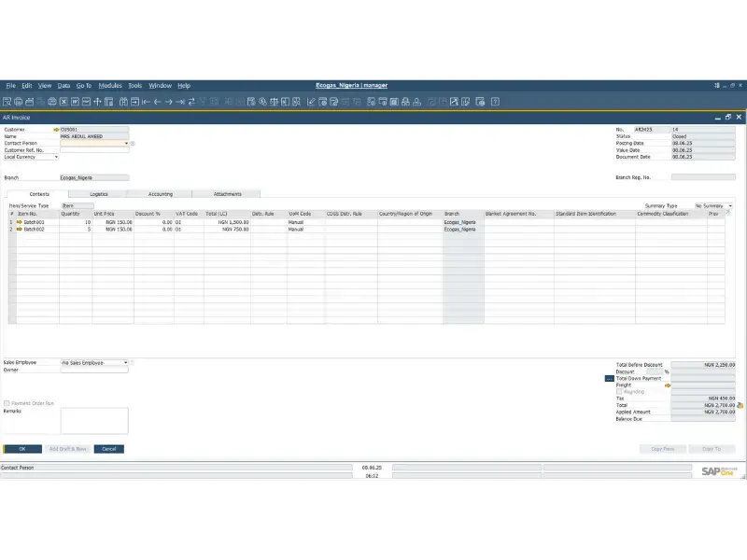Viewport: 747px width, 560px height.
Task: Click inside the Remarks text field
Action: click(x=94, y=420)
